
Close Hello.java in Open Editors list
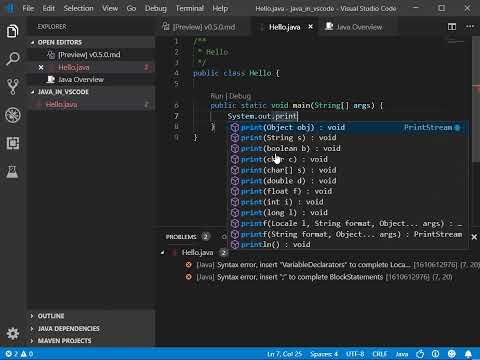[41, 67]
